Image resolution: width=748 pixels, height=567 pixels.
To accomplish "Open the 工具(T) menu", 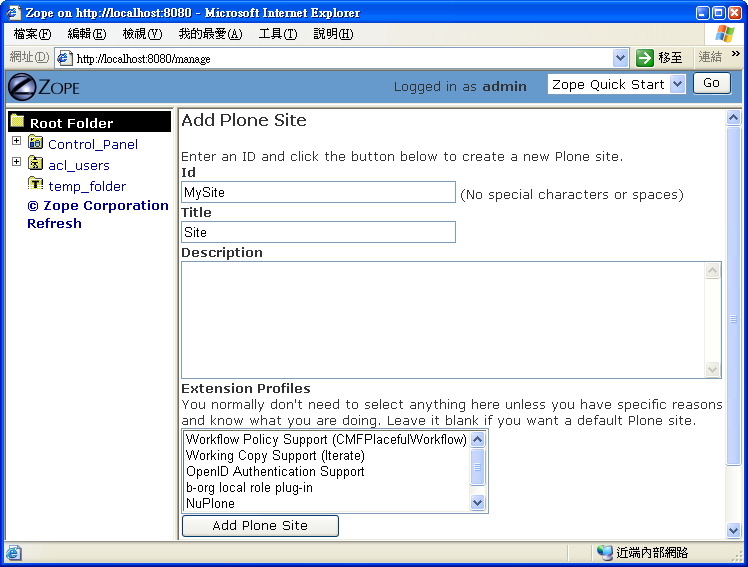I will tap(278, 34).
